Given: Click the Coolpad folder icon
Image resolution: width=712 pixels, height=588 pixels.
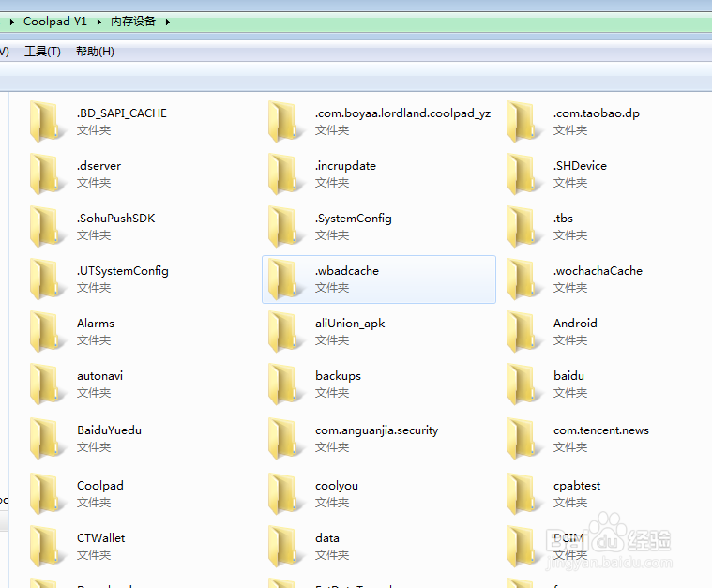Looking at the screenshot, I should (x=47, y=493).
